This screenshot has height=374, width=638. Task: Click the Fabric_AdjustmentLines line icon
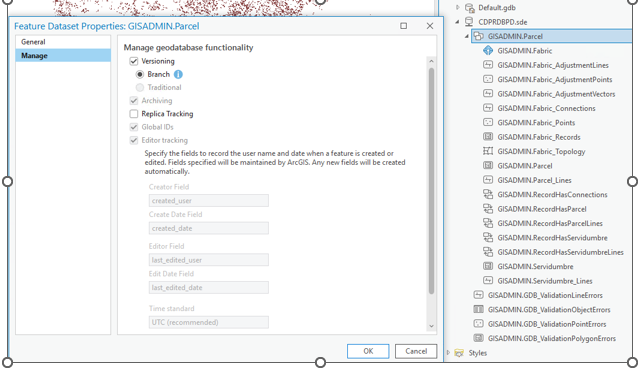pyautogui.click(x=488, y=65)
